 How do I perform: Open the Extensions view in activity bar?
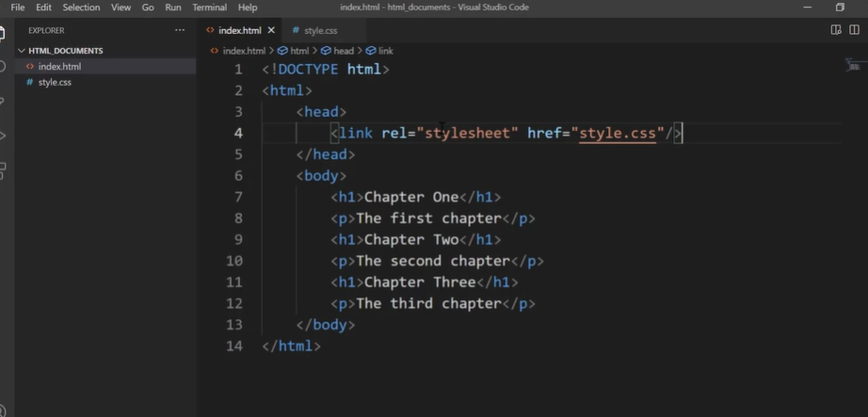[2, 170]
